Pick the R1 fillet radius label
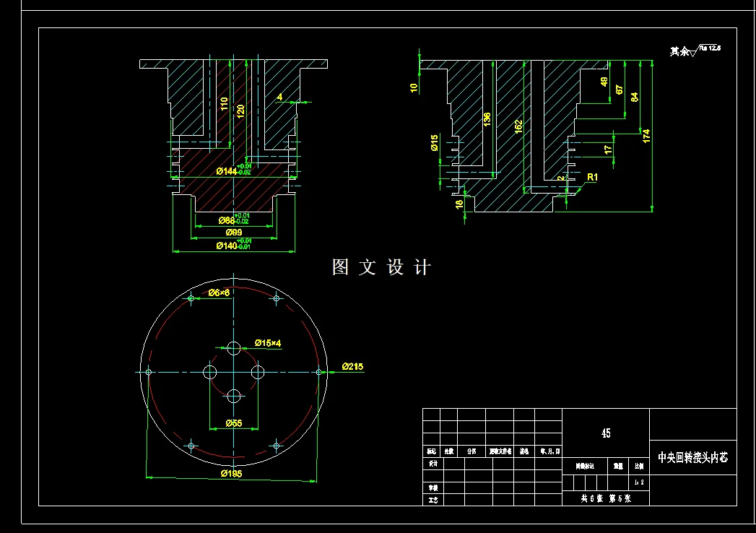This screenshot has height=533, width=756. pos(592,178)
